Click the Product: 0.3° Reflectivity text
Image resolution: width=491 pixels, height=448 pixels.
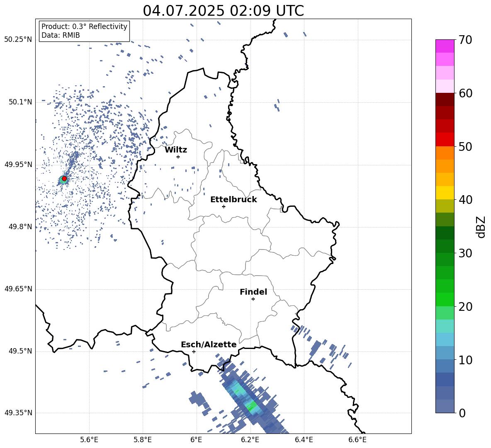tap(84, 27)
